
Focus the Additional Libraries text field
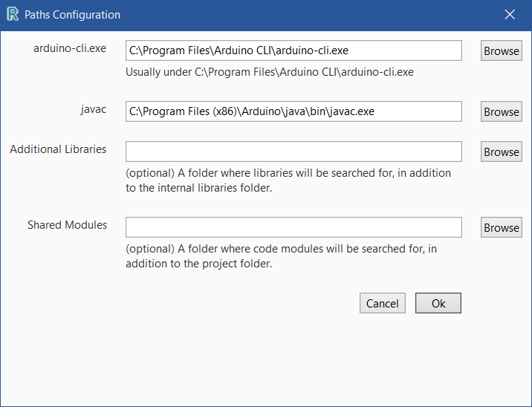tap(293, 152)
